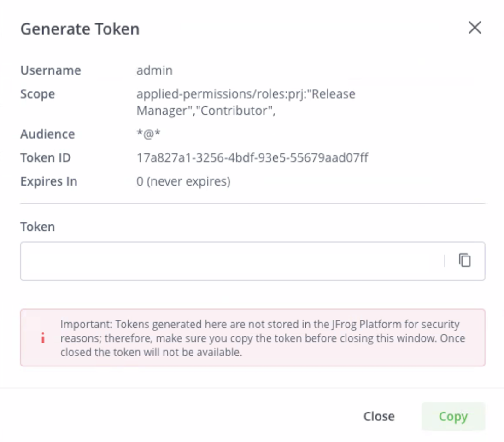Click the X icon to dismiss Generate Token dialog
This screenshot has width=504, height=442.
475,28
